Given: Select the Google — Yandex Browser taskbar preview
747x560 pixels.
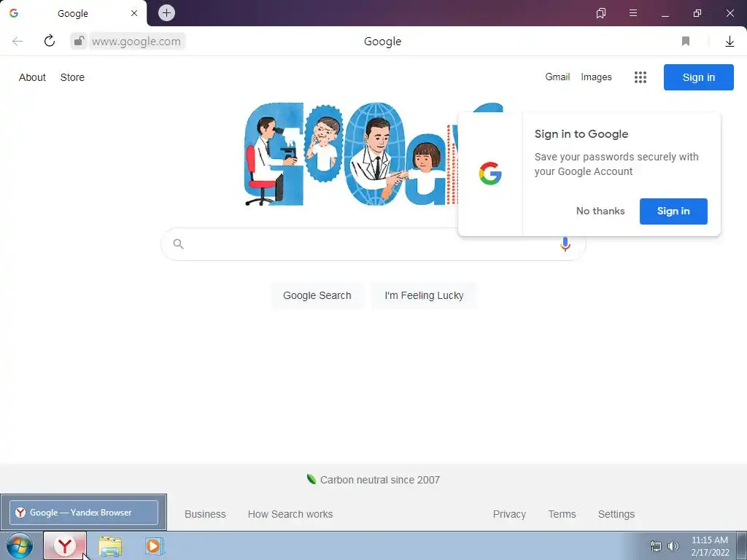Looking at the screenshot, I should pos(84,513).
